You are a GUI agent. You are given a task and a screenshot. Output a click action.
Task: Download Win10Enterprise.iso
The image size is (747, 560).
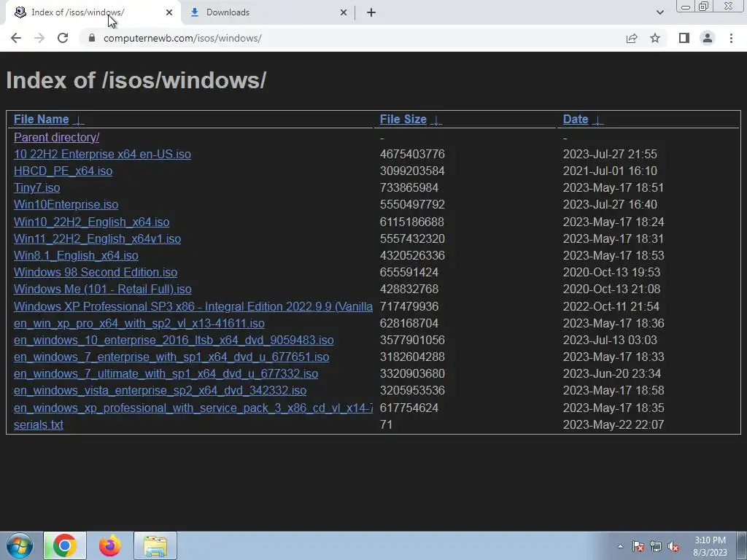[x=66, y=204]
